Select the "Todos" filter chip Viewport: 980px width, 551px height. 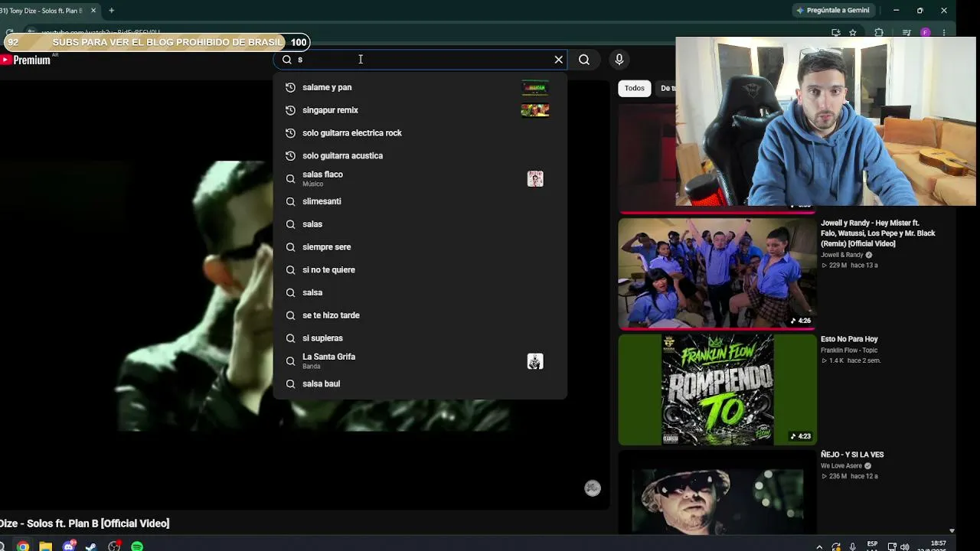(635, 88)
